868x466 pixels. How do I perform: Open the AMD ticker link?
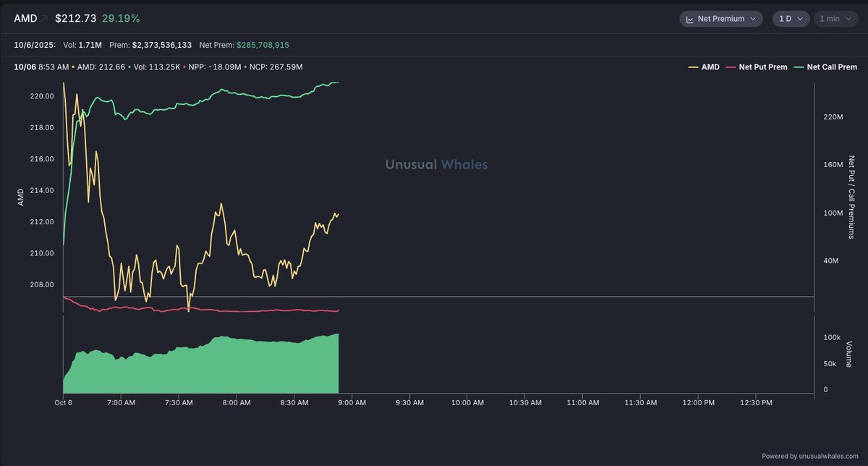click(x=26, y=19)
